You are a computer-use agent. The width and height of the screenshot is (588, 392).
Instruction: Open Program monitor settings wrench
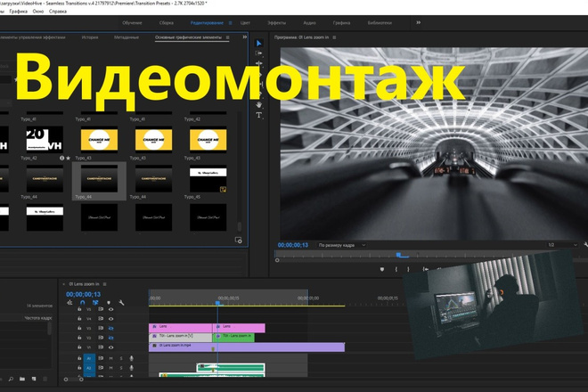[585, 245]
